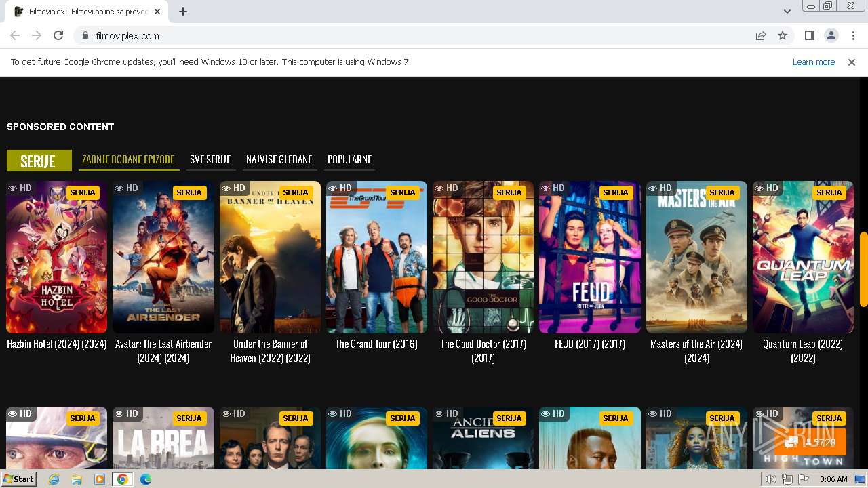Viewport: 868px width, 488px height.
Task: Open Windows Media Player from taskbar
Action: pos(100,479)
